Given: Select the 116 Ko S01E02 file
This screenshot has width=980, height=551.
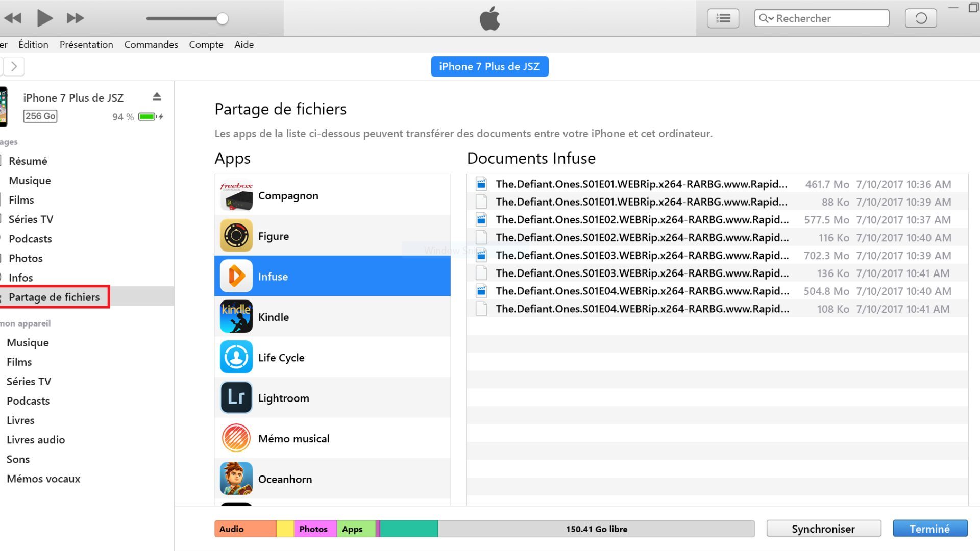Looking at the screenshot, I should (717, 238).
